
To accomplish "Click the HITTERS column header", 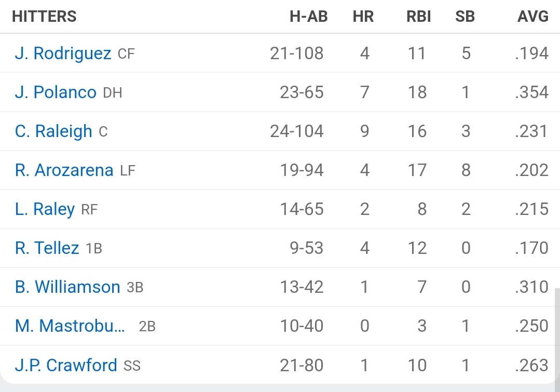I will (44, 17).
